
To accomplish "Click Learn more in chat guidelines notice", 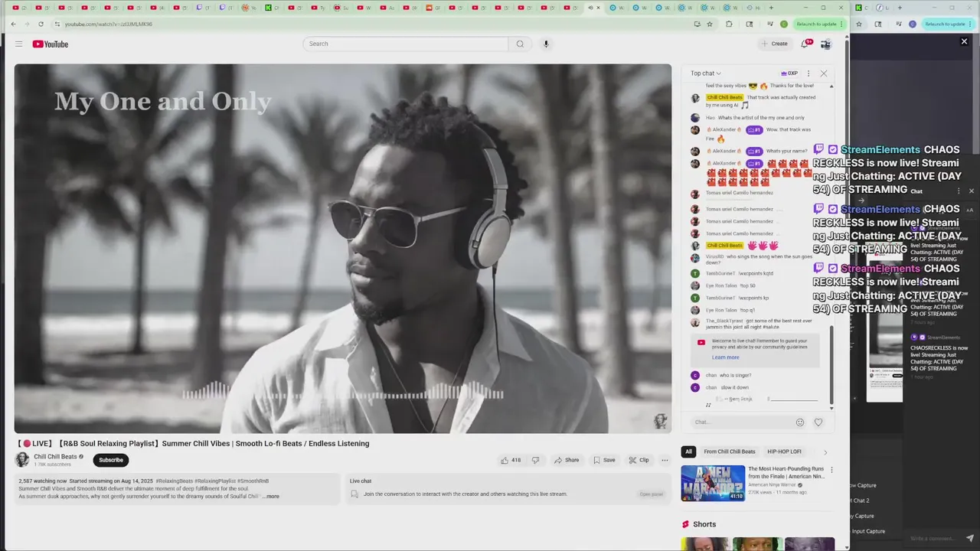I will (x=725, y=357).
